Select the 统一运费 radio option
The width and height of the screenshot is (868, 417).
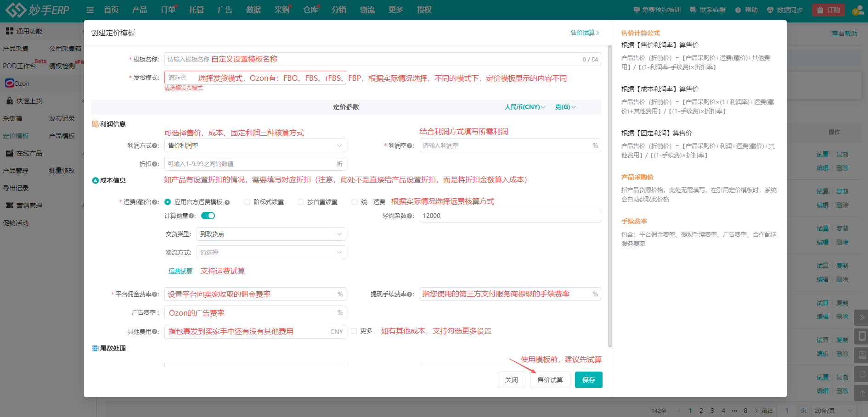(354, 202)
